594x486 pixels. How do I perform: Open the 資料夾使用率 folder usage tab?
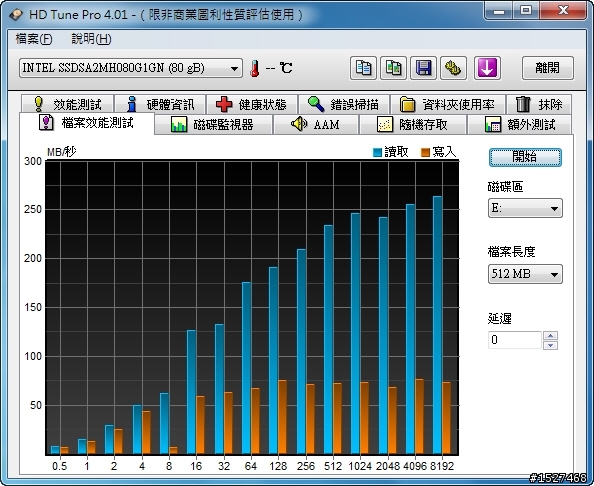point(448,104)
